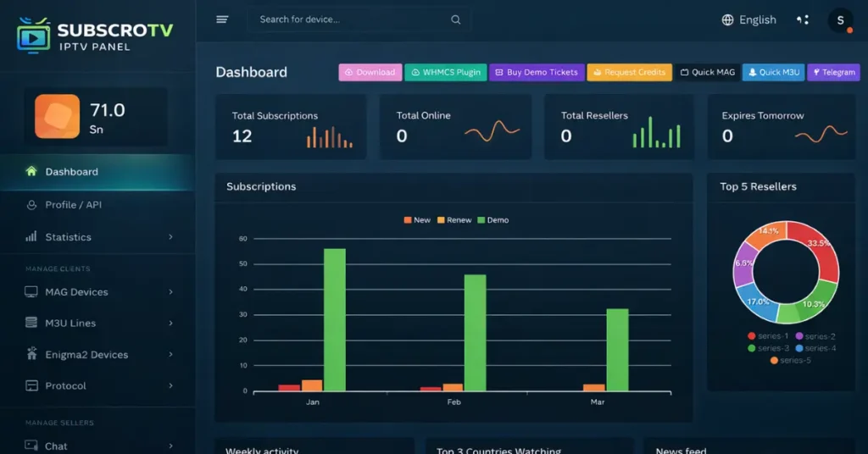Image resolution: width=868 pixels, height=454 pixels.
Task: Expand the Protocol submenu chevron
Action: pos(170,385)
